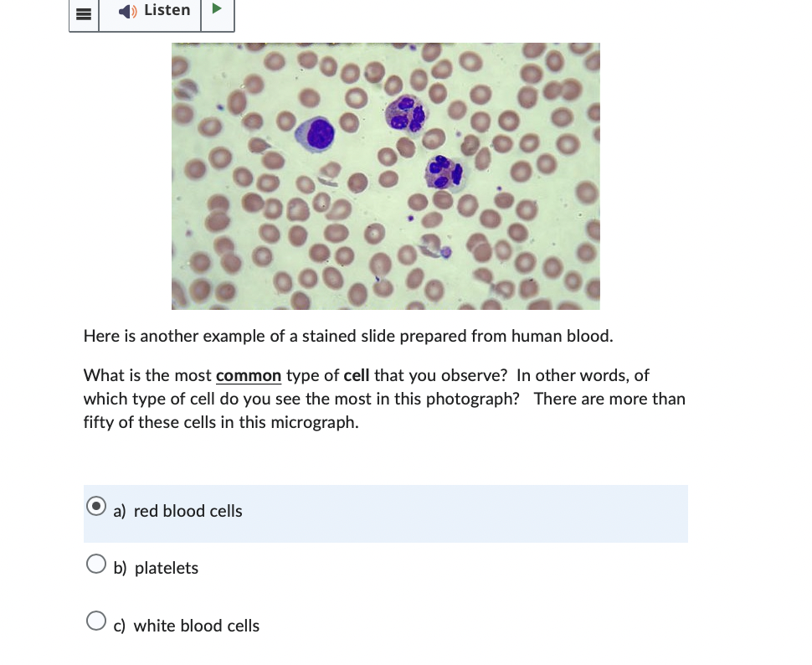The width and height of the screenshot is (812, 665).
Task: Click the speaker icon beside Listen
Action: tap(126, 11)
